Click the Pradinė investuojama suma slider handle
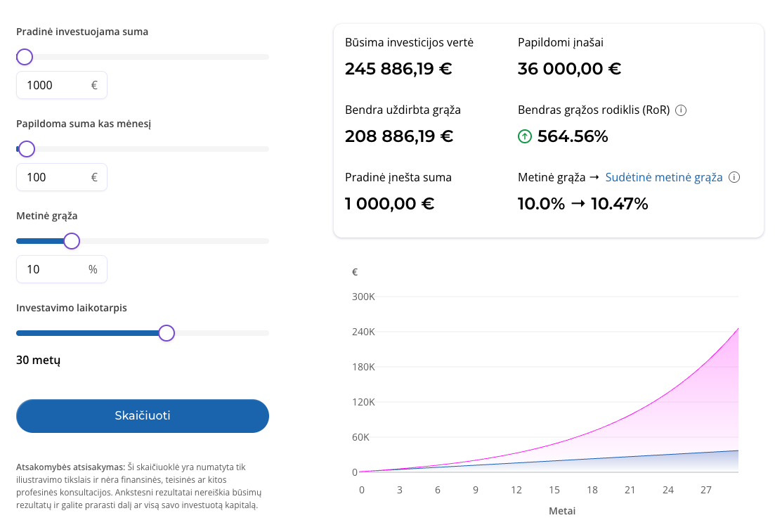Viewport: 775px width, 532px height. pyautogui.click(x=25, y=57)
